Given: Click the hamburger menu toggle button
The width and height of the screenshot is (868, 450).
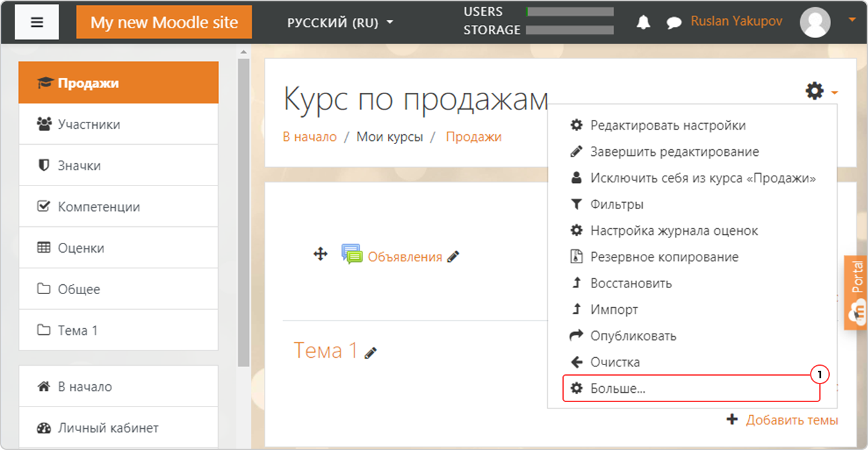Looking at the screenshot, I should tap(37, 22).
